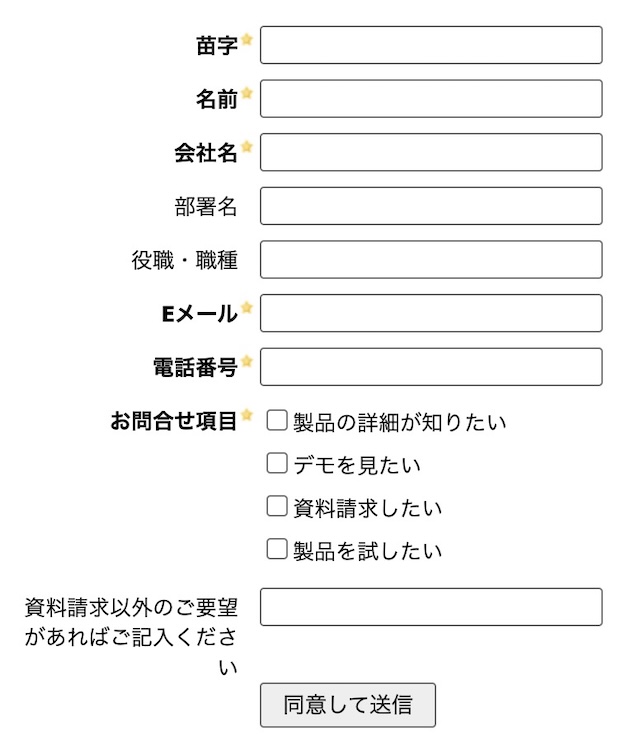Viewport: 640px width, 741px height.
Task: Click the Eメール input field
Action: click(x=431, y=313)
